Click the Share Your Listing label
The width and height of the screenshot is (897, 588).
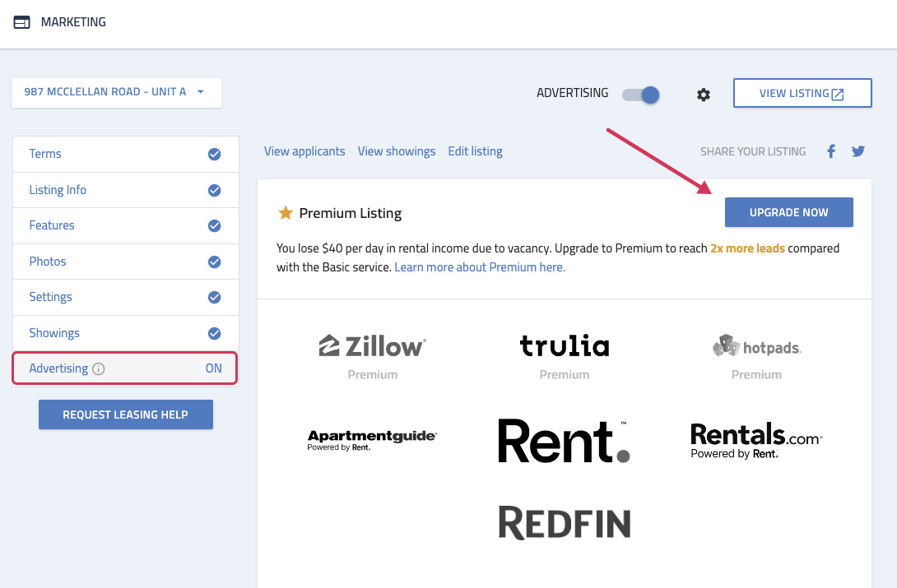coord(753,151)
